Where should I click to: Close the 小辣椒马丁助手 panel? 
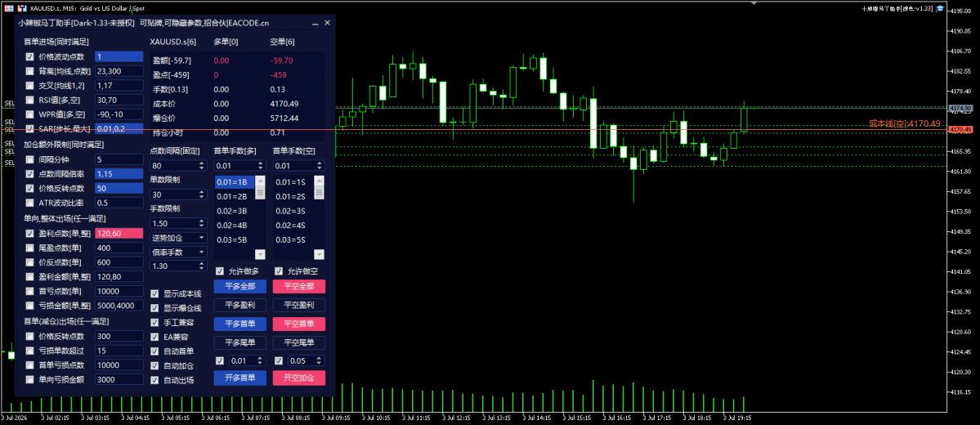(x=327, y=23)
